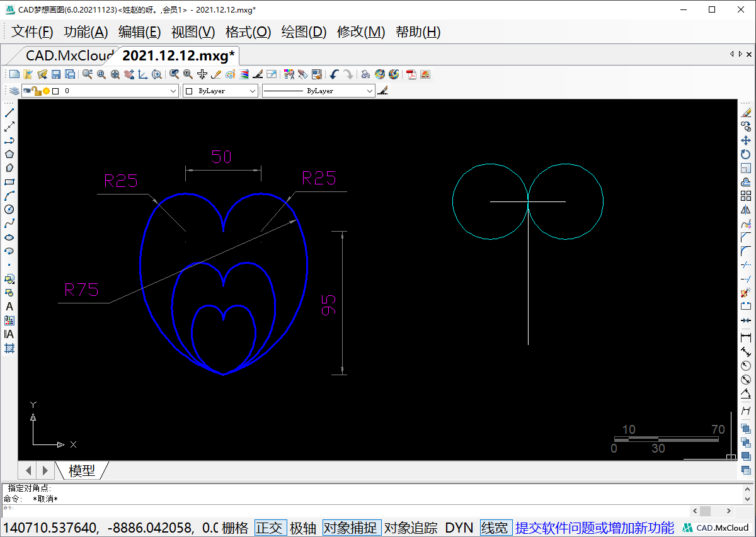Click the CAD.MxCloud status bar button

pos(716,528)
